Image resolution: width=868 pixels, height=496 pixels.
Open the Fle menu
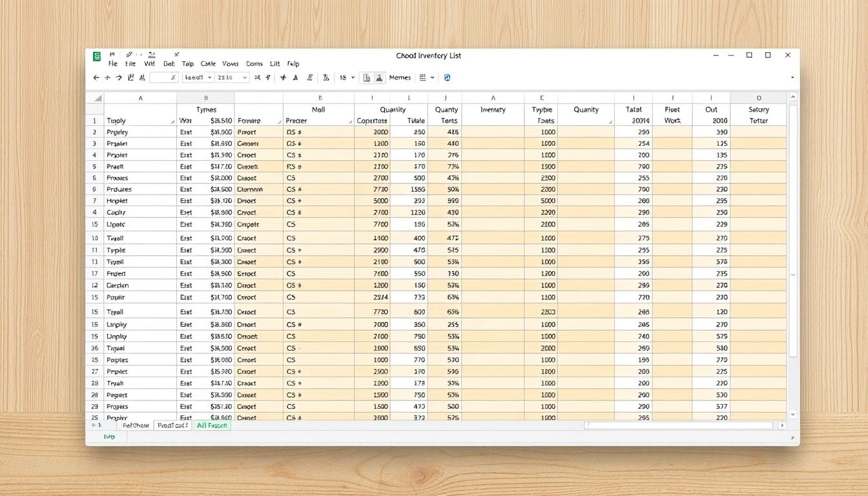tap(113, 64)
